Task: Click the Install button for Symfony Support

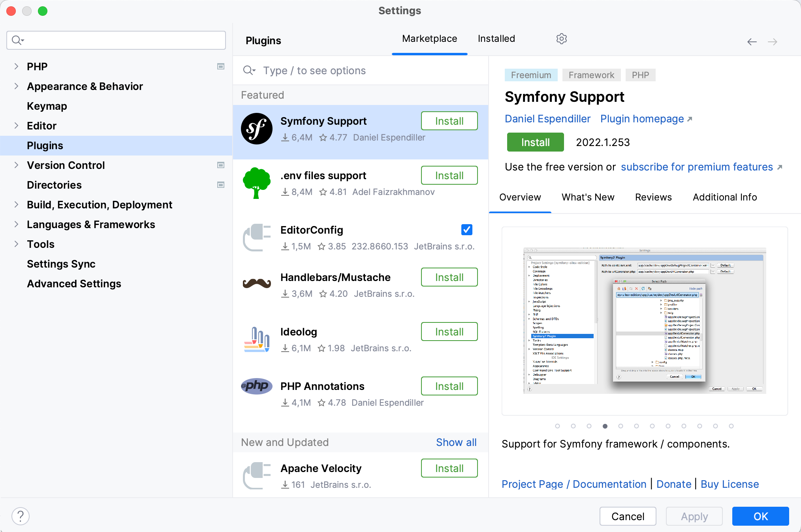Action: pos(449,120)
